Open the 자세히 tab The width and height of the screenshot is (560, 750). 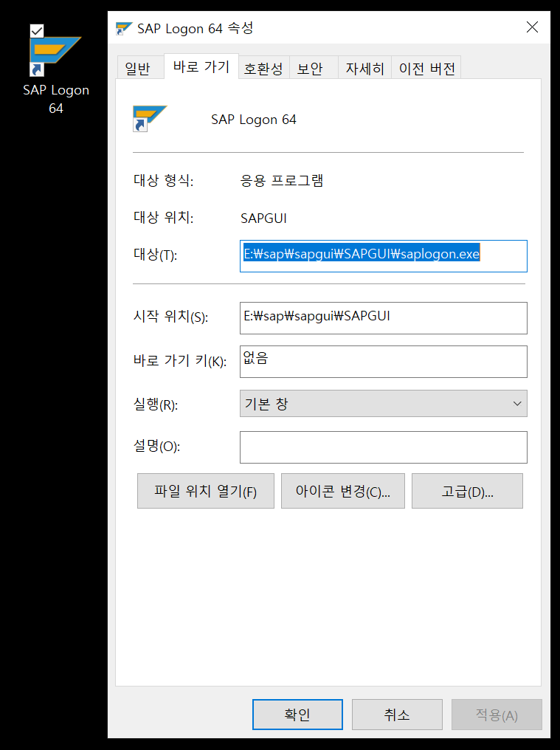click(x=365, y=69)
